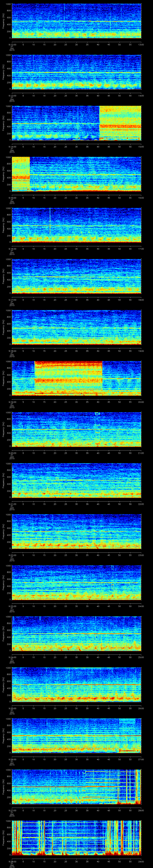Select the spectrogram panel starting at 9:25:00

76,685
